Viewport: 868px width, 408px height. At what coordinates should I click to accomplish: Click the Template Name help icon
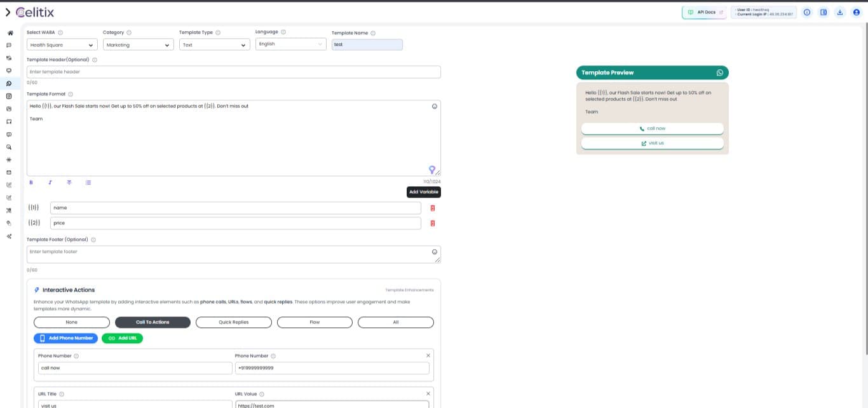[373, 33]
